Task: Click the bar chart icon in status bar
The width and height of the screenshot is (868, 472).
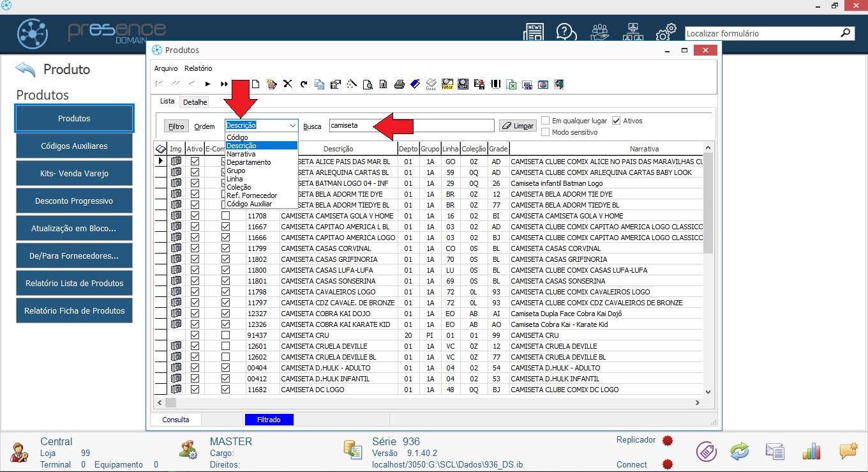Action: (x=811, y=452)
